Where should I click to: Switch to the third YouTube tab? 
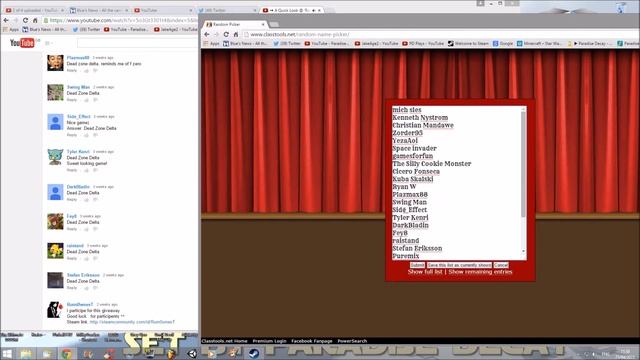coord(162,10)
